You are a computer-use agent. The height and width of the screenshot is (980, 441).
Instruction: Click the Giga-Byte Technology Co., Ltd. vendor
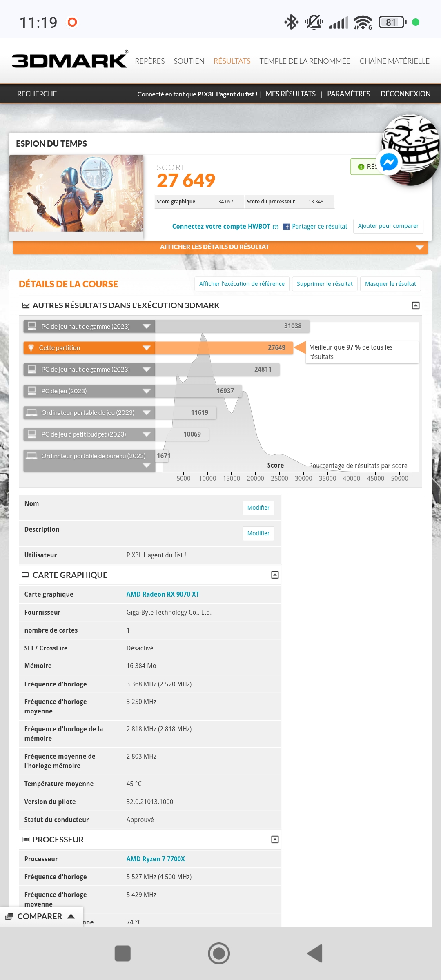click(x=169, y=612)
